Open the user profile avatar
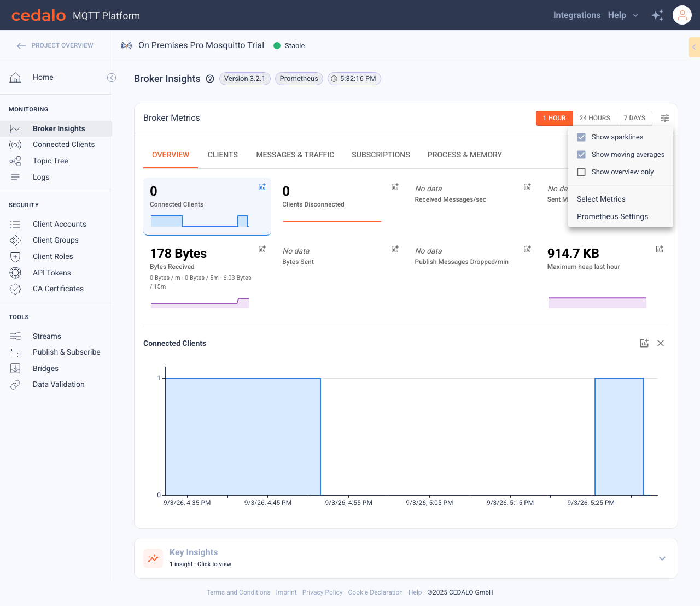 pos(682,15)
